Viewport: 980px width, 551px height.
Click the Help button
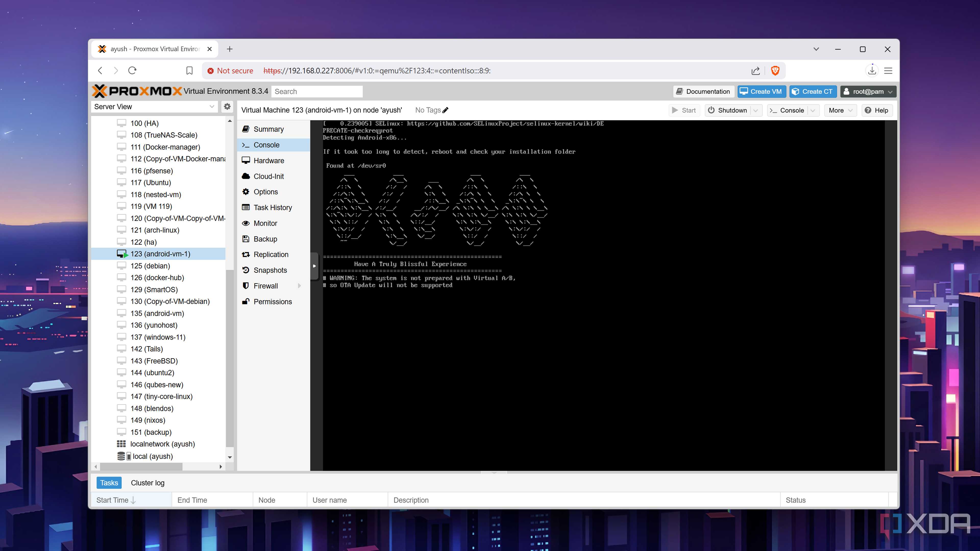pyautogui.click(x=877, y=110)
